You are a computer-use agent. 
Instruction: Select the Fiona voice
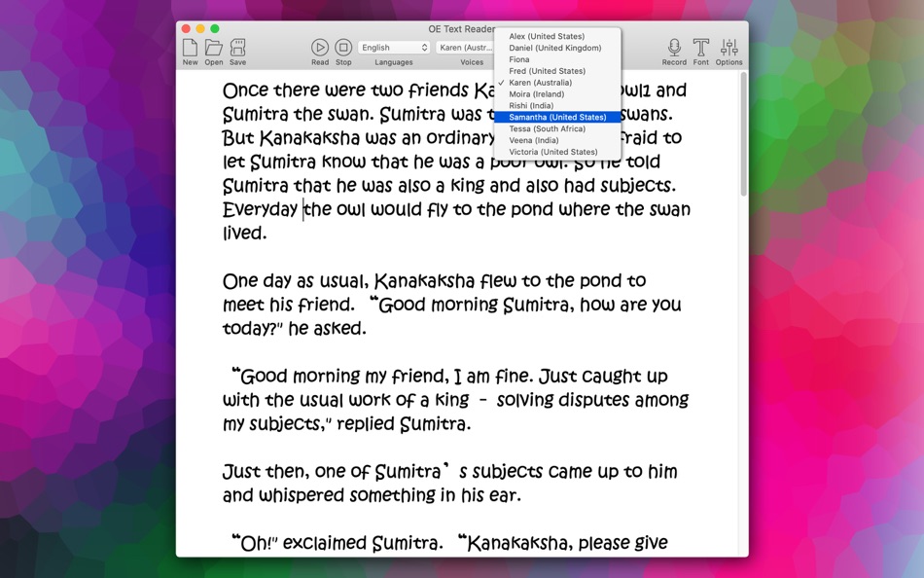tap(557, 59)
